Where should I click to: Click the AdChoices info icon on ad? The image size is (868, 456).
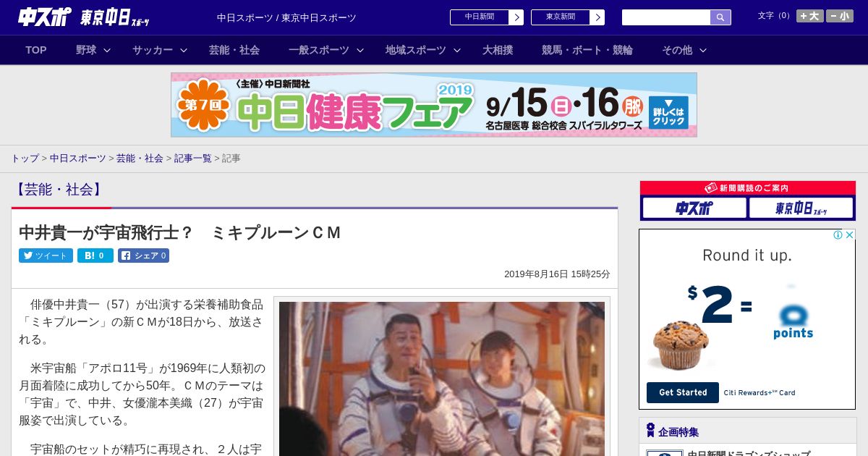coord(838,235)
